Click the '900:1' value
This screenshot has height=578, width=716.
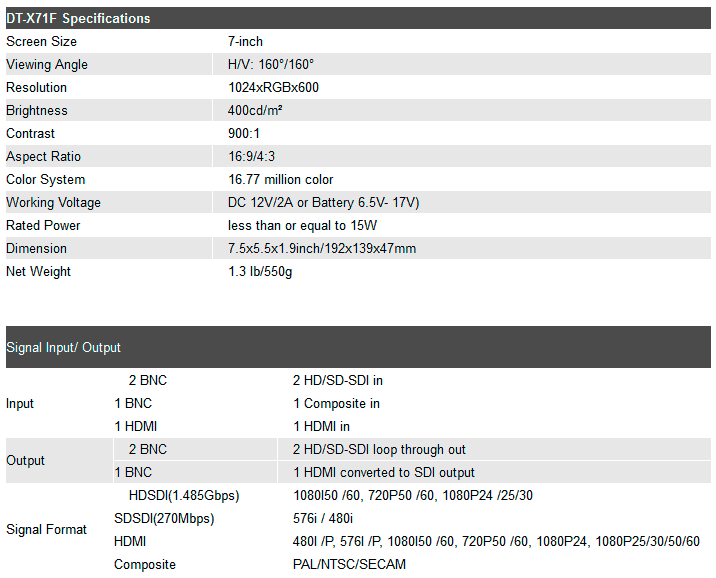click(x=244, y=134)
